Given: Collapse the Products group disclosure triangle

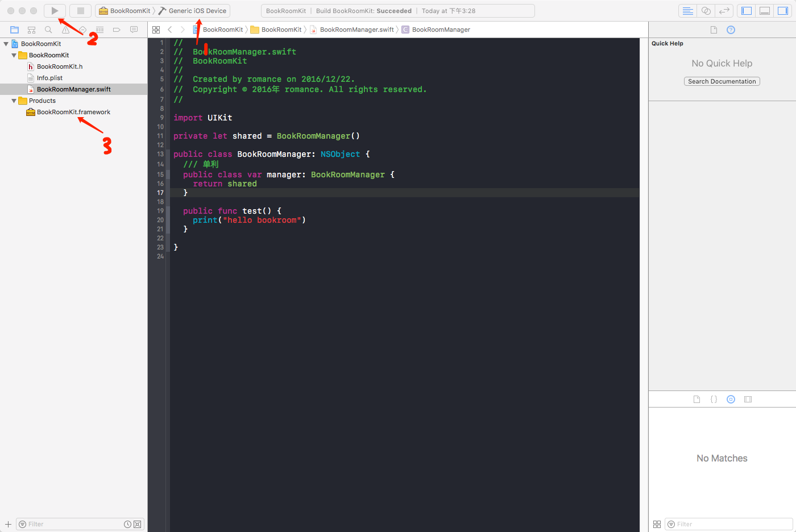Looking at the screenshot, I should click(13, 101).
